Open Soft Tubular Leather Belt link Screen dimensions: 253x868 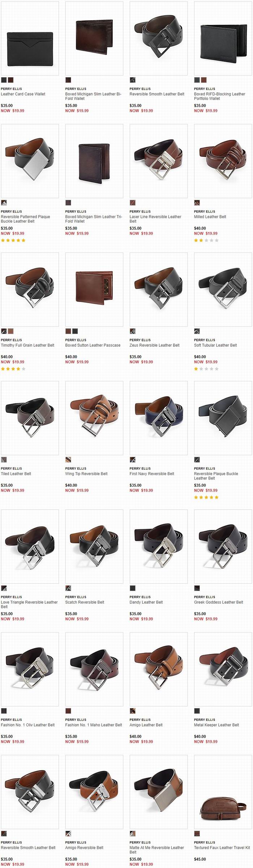[215, 345]
